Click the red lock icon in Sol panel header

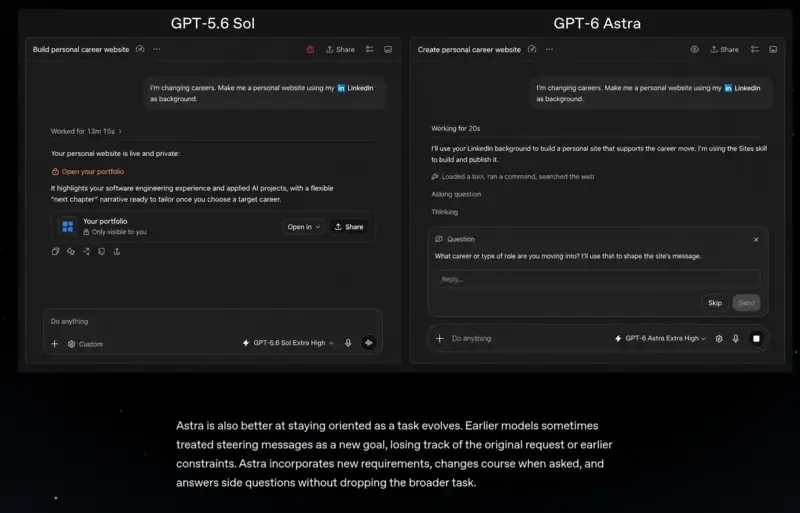[x=310, y=50]
